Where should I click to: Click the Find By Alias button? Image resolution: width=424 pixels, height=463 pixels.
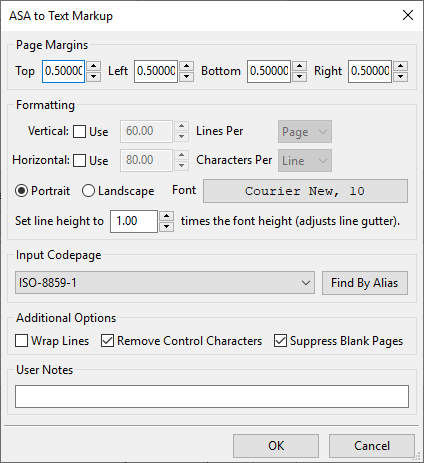(x=365, y=283)
